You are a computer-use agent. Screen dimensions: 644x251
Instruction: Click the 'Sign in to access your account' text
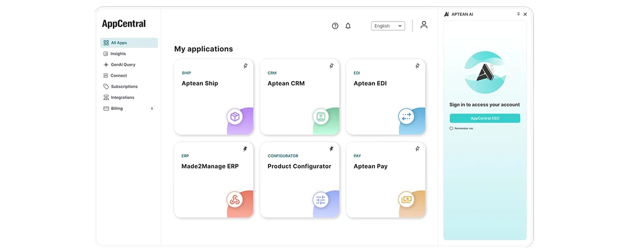click(x=485, y=105)
